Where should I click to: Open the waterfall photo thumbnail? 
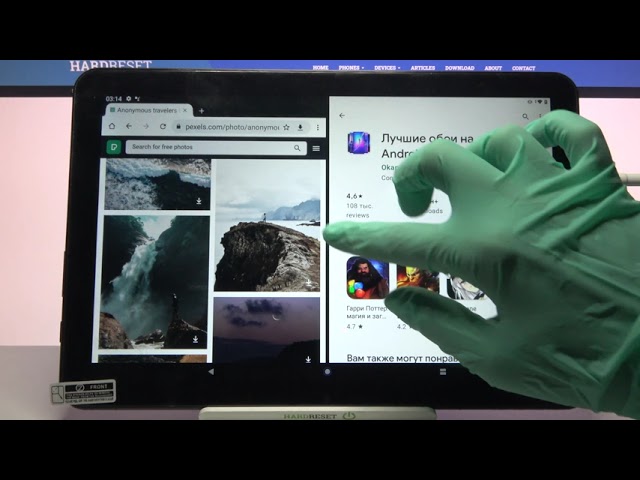[x=155, y=282]
